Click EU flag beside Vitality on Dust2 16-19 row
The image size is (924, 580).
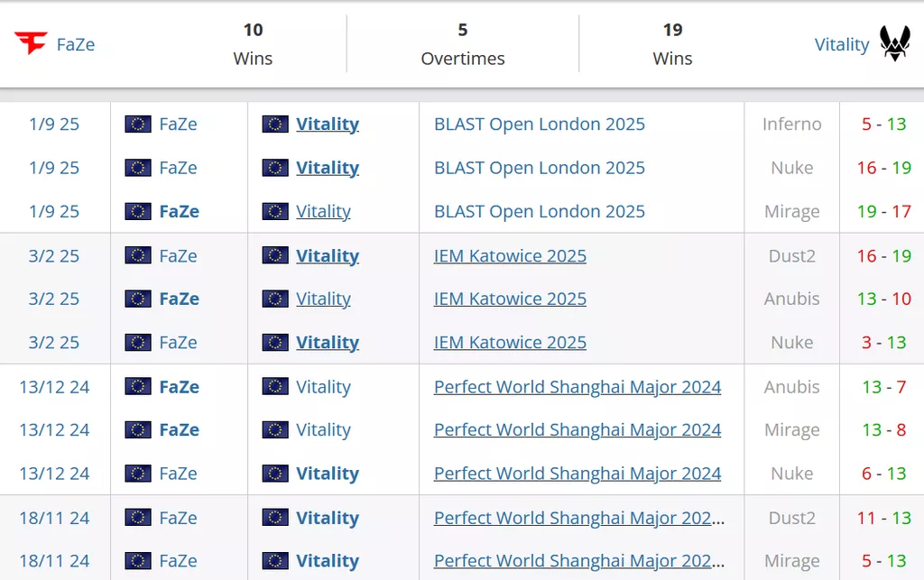coord(275,256)
